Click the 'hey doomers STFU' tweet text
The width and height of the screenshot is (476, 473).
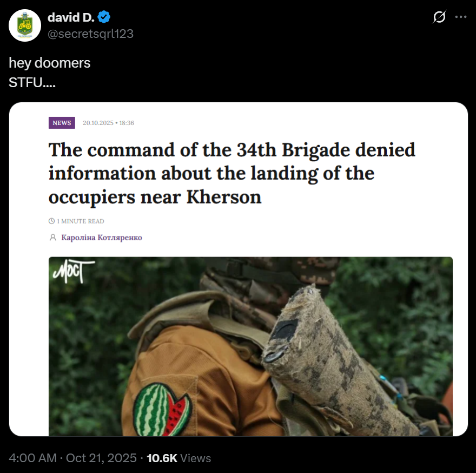[49, 73]
